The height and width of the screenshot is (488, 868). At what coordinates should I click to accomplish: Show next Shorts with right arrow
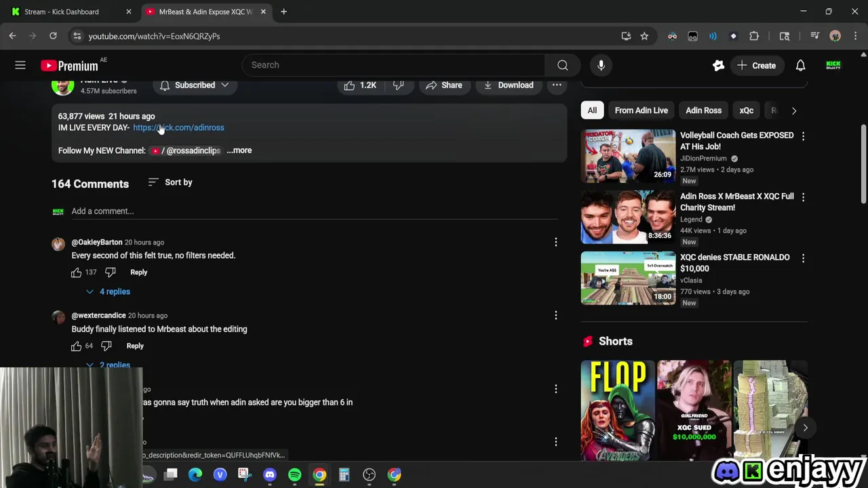(805, 428)
